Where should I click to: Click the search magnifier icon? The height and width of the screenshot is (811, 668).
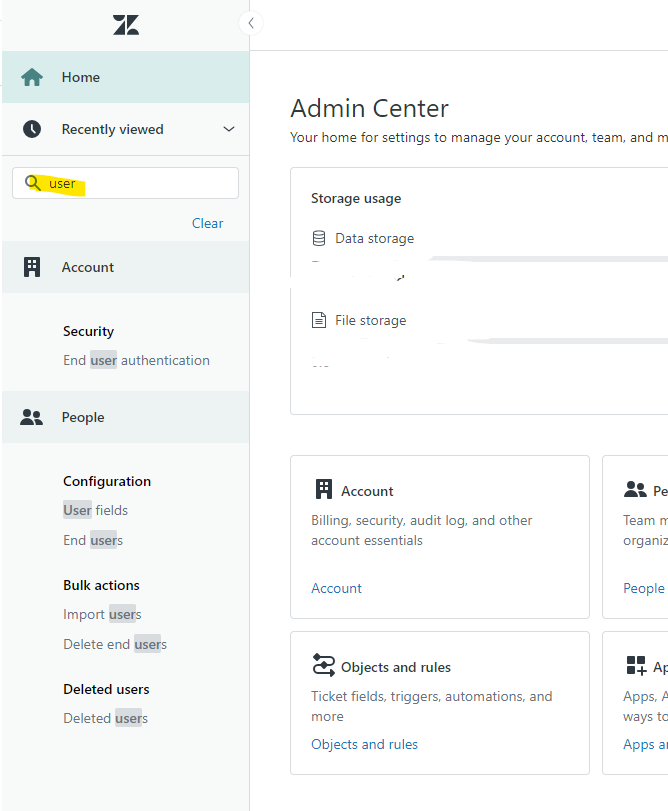pos(33,183)
